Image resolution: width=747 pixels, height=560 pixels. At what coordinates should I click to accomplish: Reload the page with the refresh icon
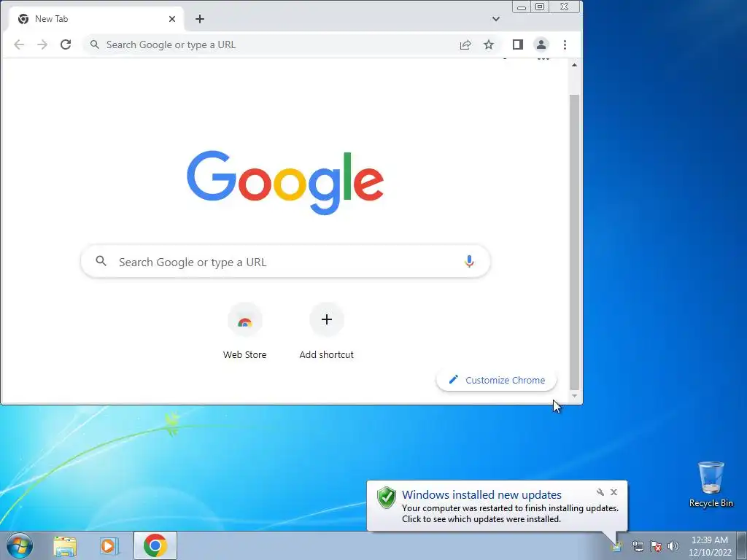[x=66, y=44]
